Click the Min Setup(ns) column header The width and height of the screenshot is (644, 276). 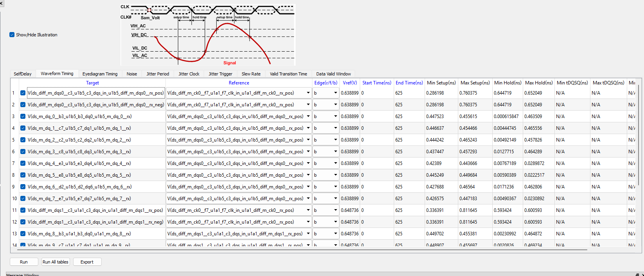coord(441,83)
